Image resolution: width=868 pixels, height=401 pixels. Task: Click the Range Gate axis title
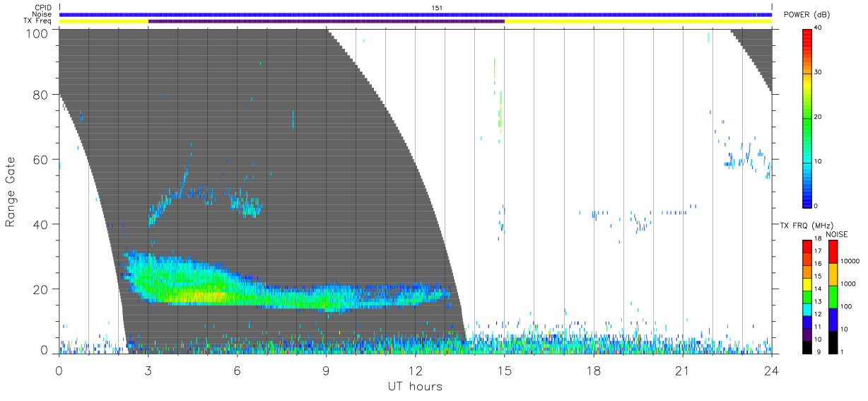click(11, 192)
